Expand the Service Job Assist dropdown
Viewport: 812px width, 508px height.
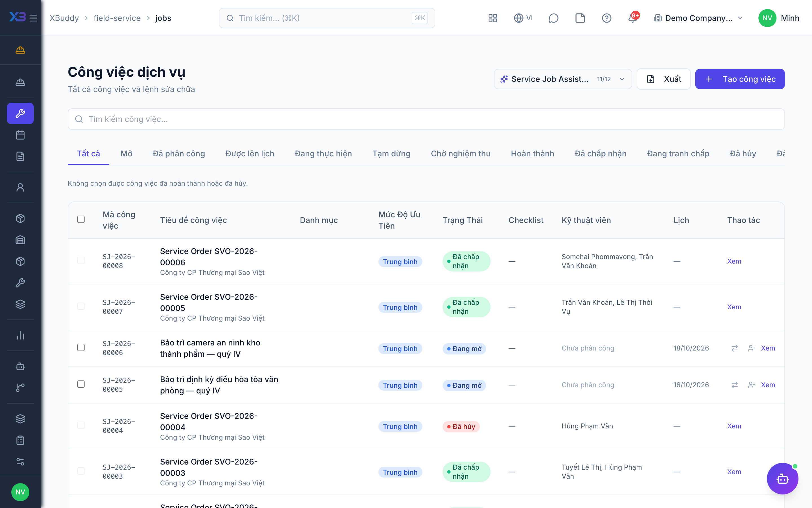click(x=563, y=79)
